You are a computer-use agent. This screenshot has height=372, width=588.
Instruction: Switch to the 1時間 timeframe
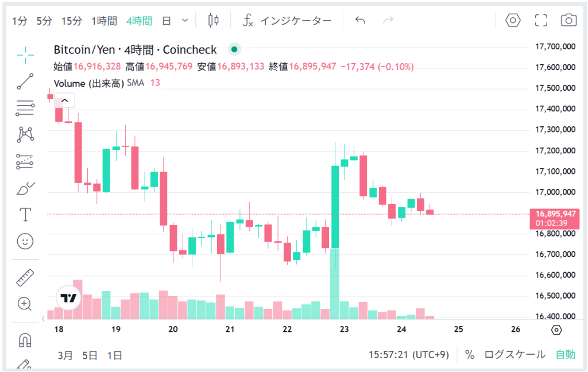[104, 21]
